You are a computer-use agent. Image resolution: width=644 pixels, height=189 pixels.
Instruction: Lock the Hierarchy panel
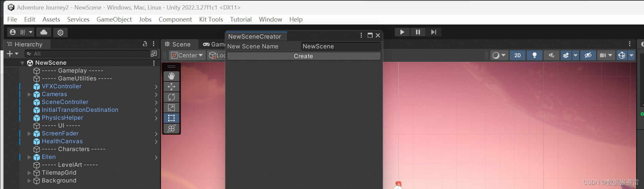point(145,44)
